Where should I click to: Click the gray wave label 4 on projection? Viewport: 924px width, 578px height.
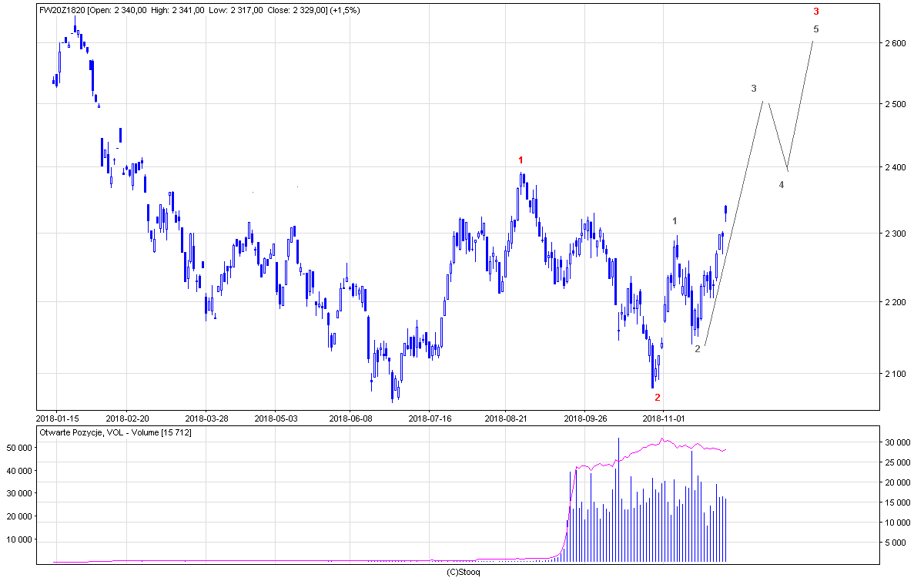coord(782,185)
